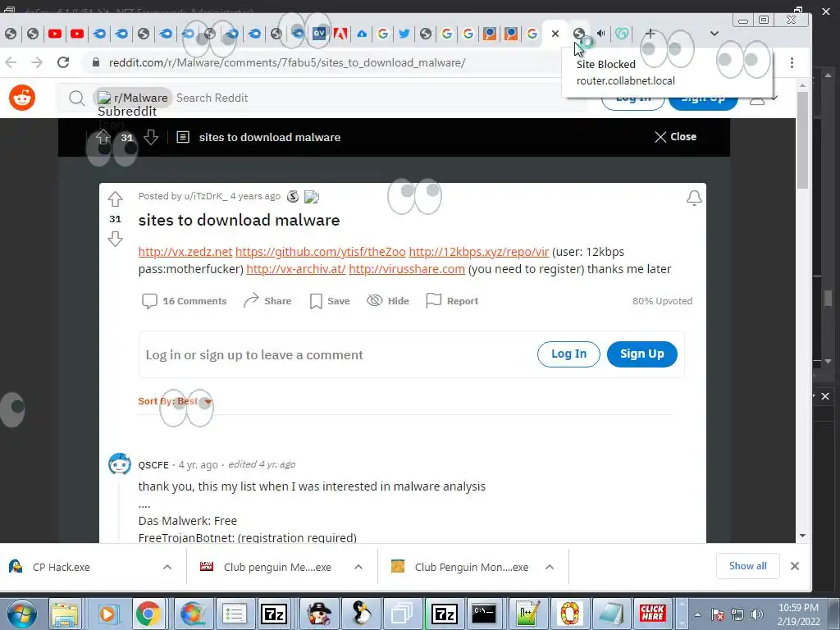Click QSCFE's avatar icon

[120, 464]
